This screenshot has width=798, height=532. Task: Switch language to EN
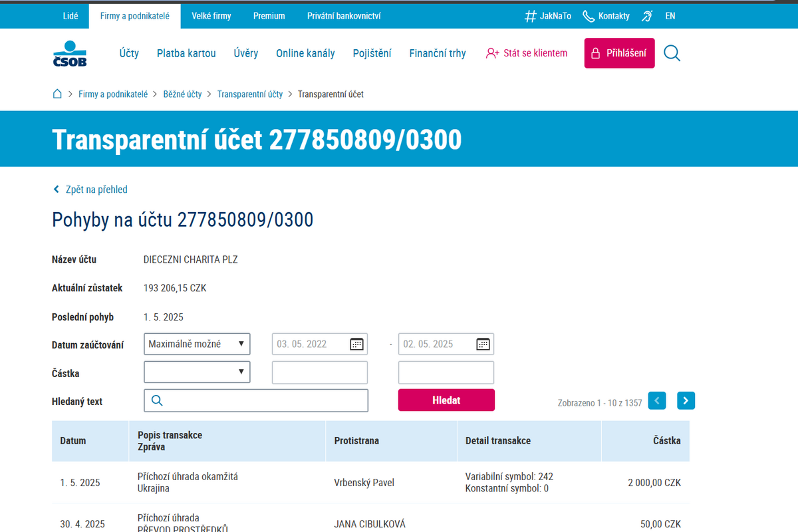point(670,16)
